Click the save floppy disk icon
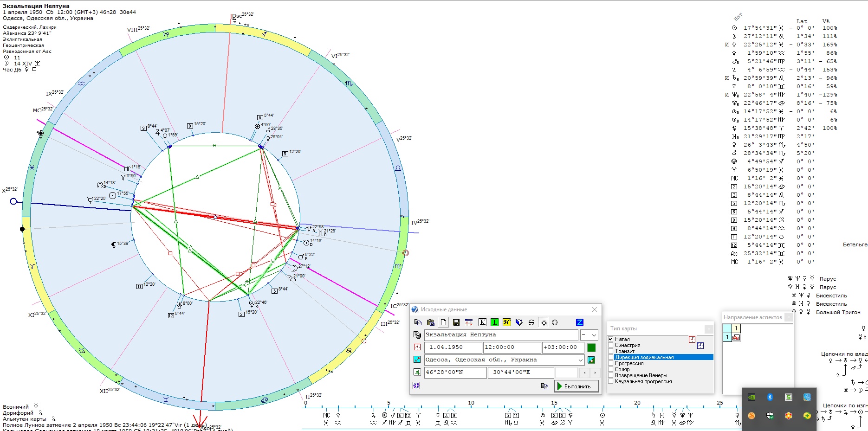 (456, 322)
